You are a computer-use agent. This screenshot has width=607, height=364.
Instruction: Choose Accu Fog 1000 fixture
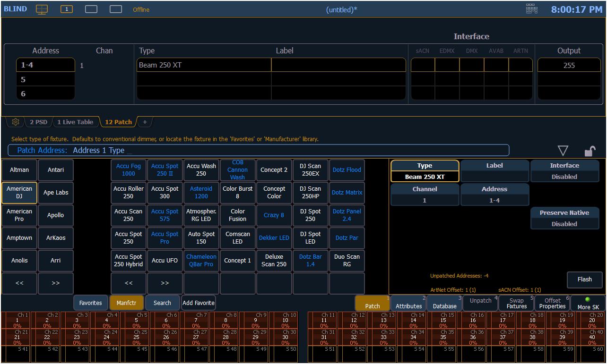coord(129,170)
